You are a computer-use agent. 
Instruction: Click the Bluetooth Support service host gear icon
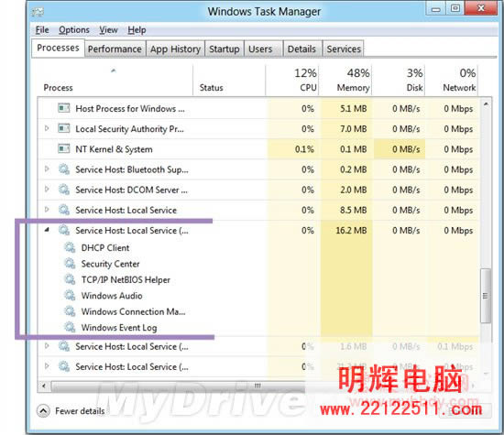[x=64, y=169]
